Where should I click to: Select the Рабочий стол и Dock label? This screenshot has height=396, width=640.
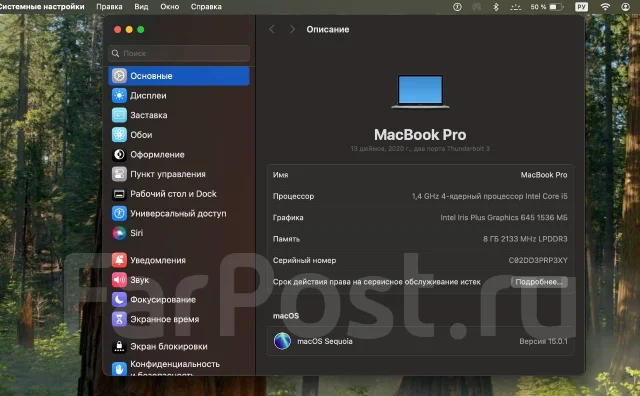tap(173, 194)
